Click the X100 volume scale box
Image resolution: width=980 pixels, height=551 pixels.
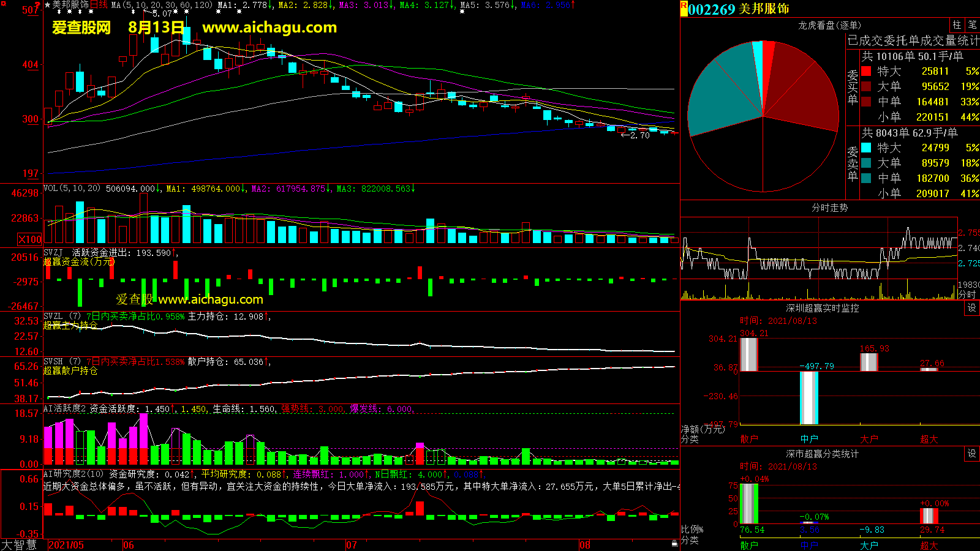click(x=30, y=239)
